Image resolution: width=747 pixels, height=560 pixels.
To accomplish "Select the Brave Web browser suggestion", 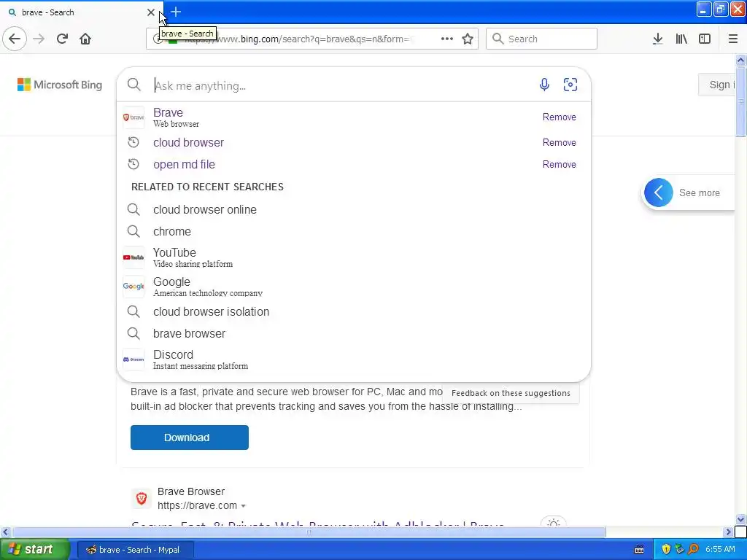I will [x=354, y=117].
